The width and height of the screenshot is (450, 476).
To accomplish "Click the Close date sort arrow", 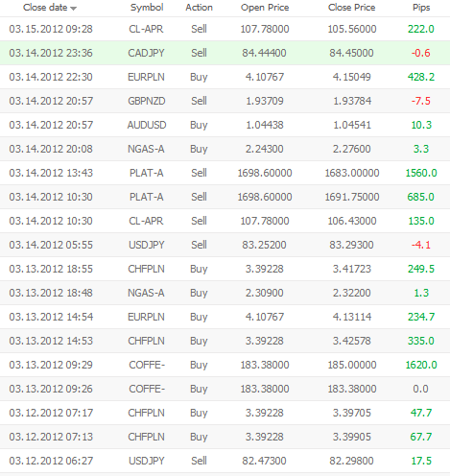I will tap(74, 9).
